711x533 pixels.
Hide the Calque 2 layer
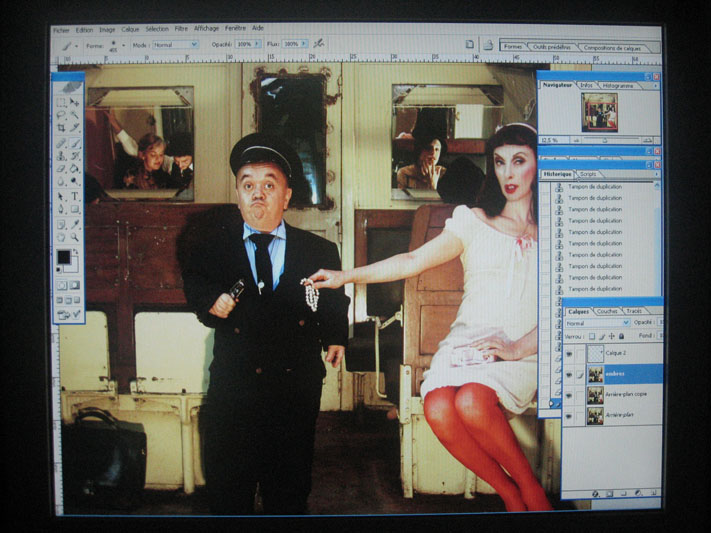click(569, 353)
